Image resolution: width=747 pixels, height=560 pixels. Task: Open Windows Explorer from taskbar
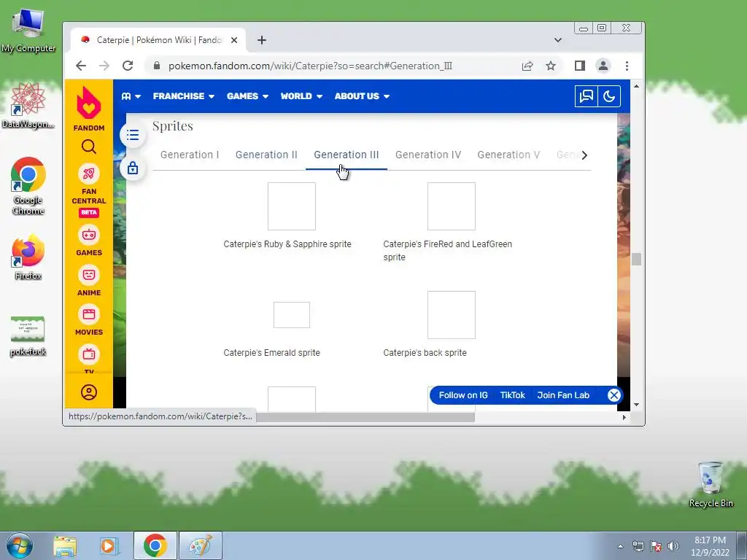point(65,546)
